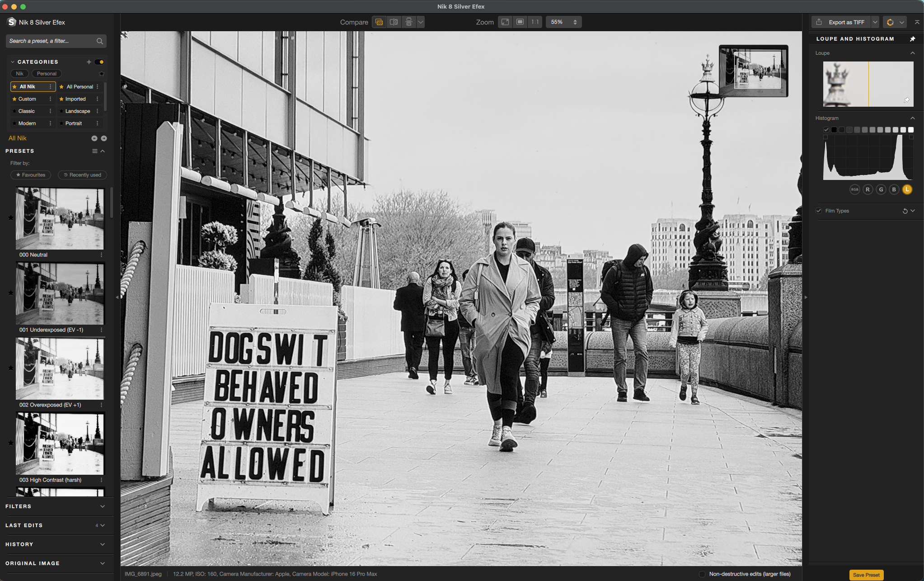Click the zoom to fit icon

(505, 22)
